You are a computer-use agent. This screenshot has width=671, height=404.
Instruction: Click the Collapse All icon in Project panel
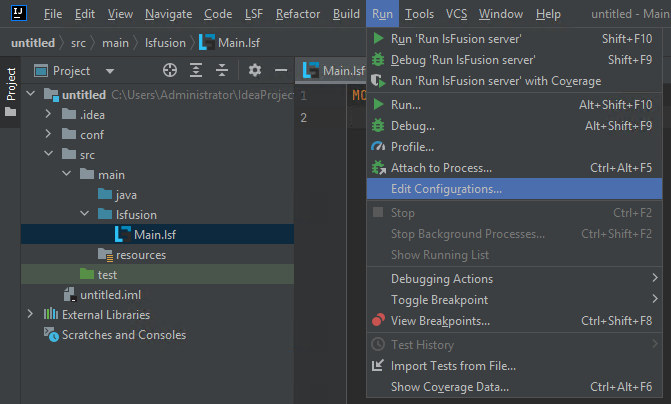[x=222, y=70]
